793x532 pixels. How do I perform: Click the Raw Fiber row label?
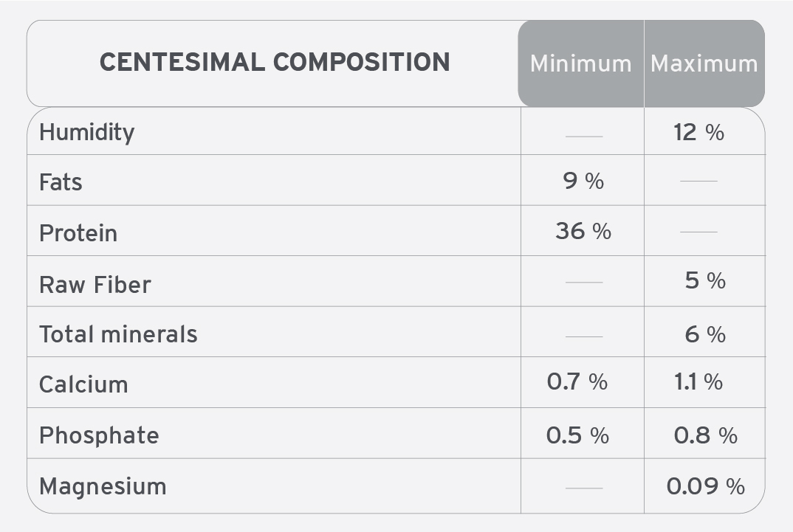95,284
